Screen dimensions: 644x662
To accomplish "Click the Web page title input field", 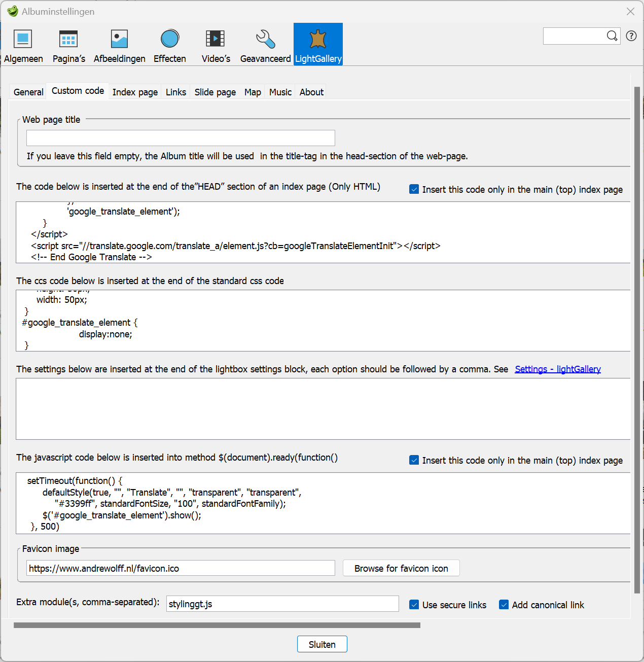I will pyautogui.click(x=180, y=137).
